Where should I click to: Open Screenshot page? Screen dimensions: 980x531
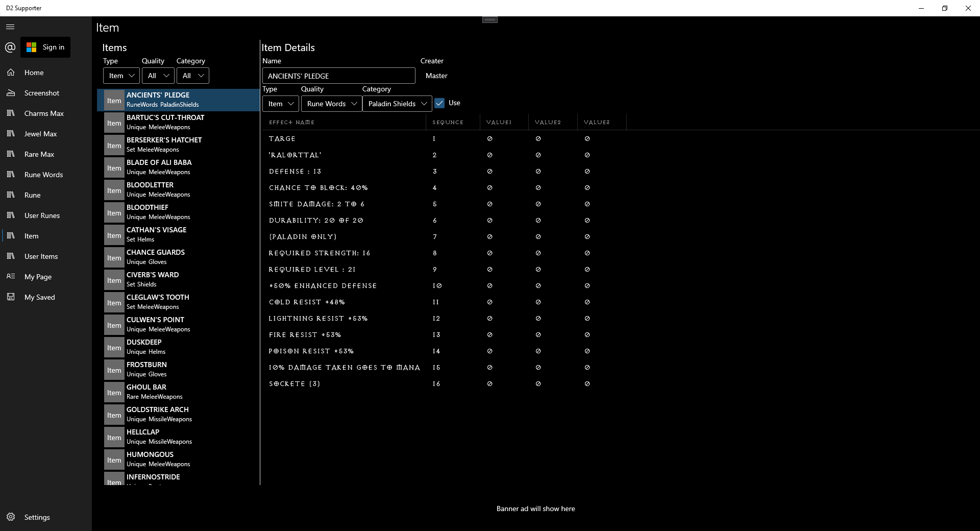pyautogui.click(x=46, y=93)
